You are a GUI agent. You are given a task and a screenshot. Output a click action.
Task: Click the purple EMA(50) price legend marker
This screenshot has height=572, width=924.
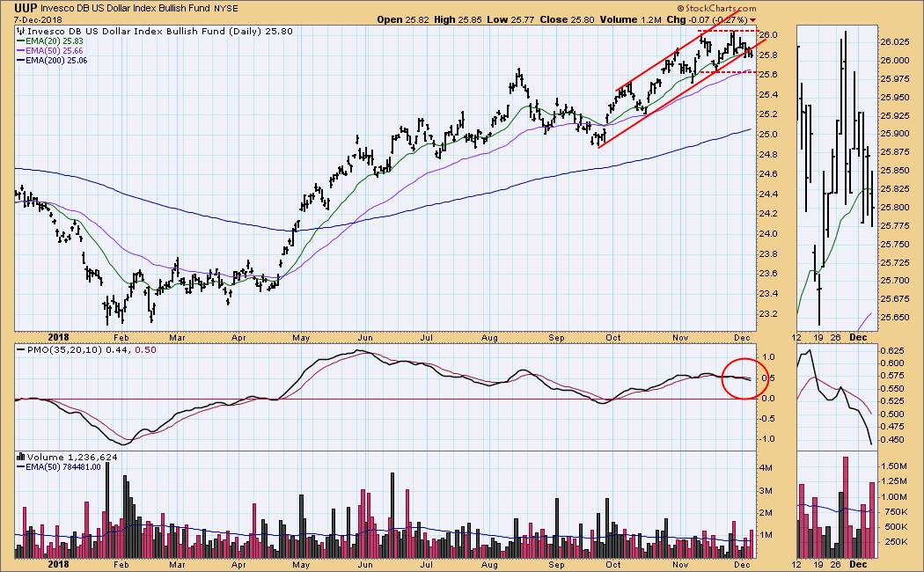tap(19, 52)
